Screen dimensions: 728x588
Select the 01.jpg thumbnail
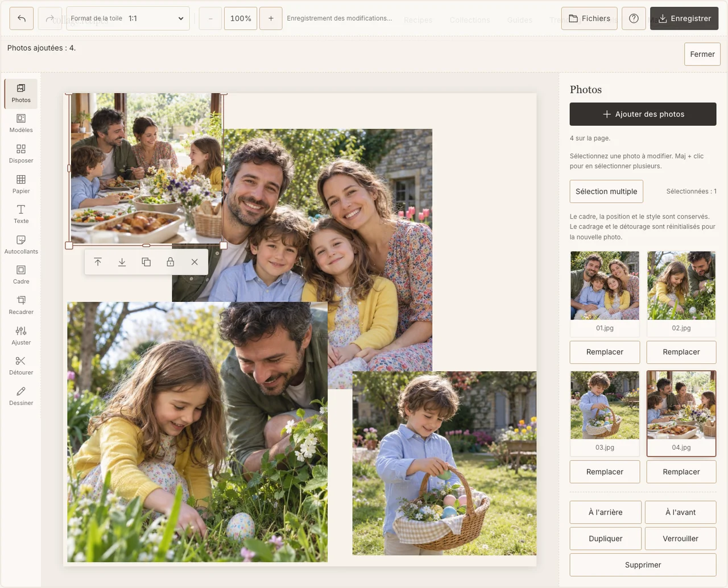tap(605, 293)
